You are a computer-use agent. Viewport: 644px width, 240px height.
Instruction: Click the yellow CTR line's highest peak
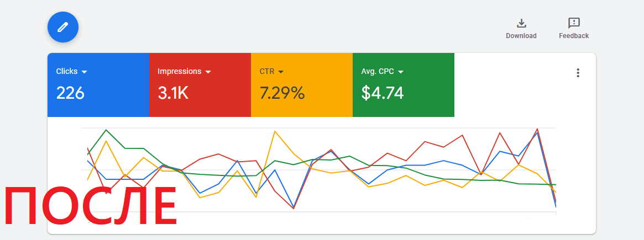pos(275,131)
